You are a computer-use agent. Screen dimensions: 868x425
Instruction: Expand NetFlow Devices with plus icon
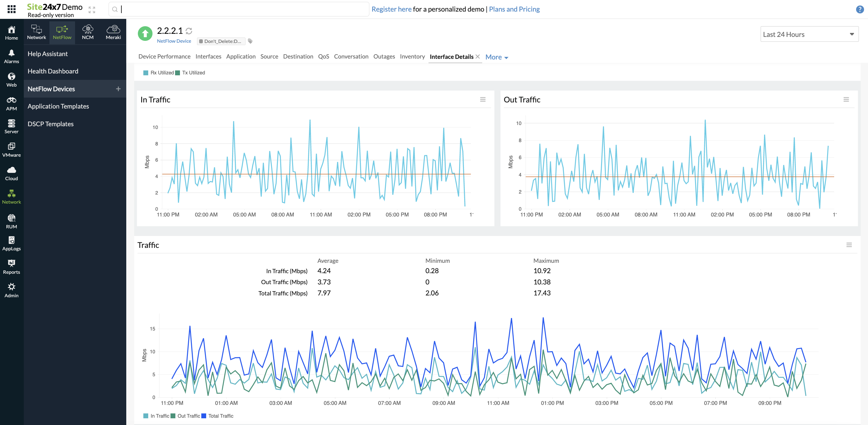(118, 89)
